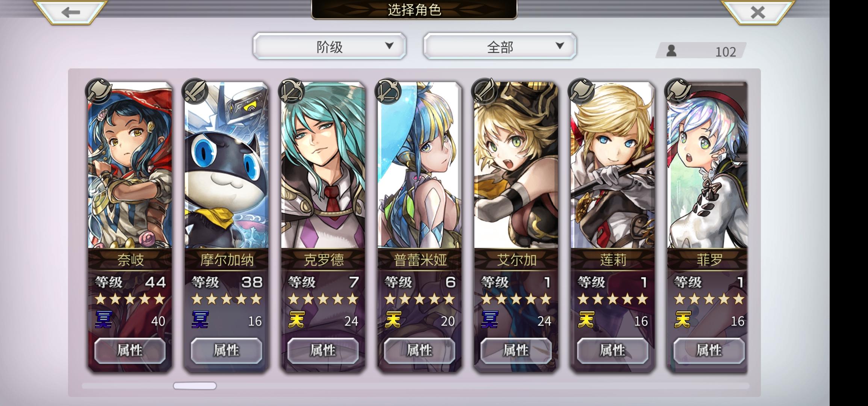868x406 pixels.
Task: Click the arrow of the 全部 dropdown
Action: 560,45
